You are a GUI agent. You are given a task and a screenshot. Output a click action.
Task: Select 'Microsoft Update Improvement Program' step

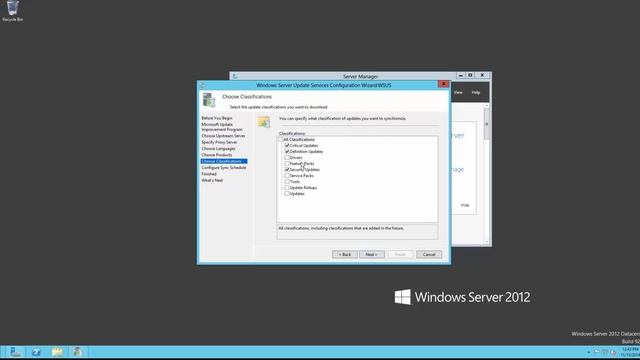[x=222, y=127]
